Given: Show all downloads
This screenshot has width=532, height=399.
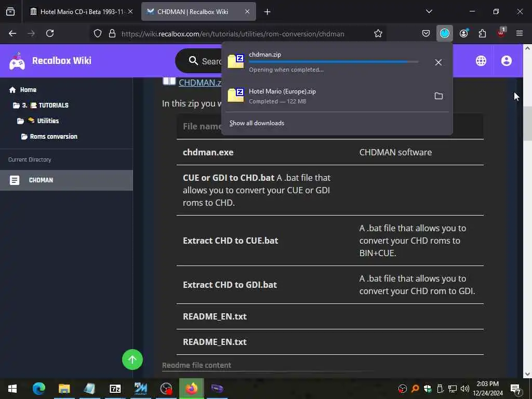Looking at the screenshot, I should point(257,123).
